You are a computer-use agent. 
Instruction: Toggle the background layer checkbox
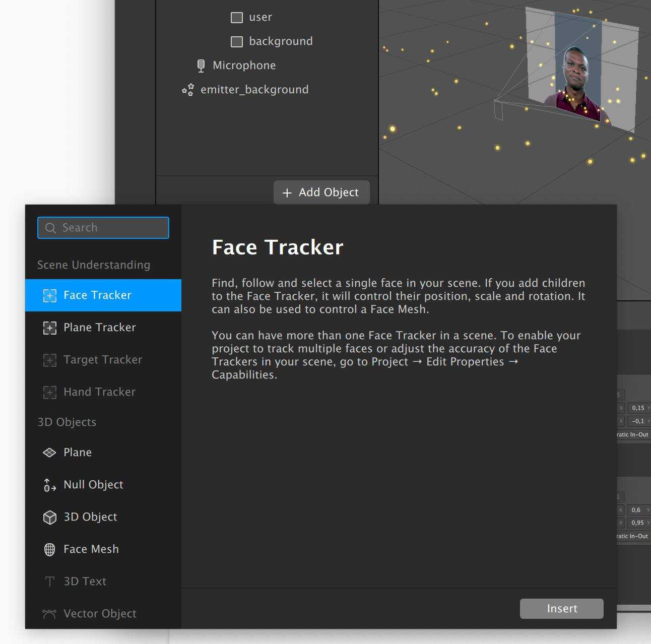237,42
